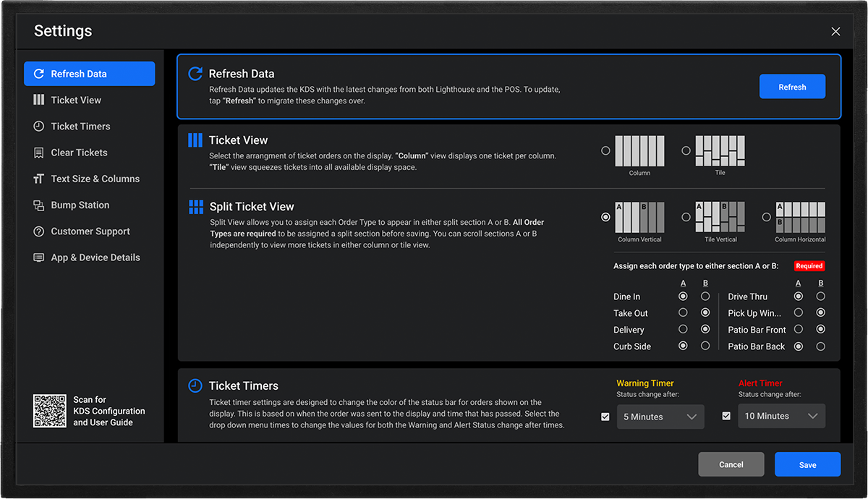Click the clock icon beside Ticket Timers heading

[195, 386]
